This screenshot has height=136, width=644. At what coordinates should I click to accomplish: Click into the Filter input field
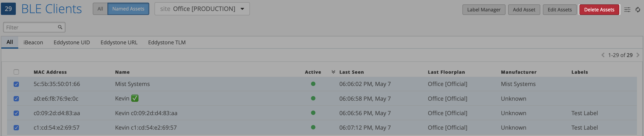click(30, 27)
